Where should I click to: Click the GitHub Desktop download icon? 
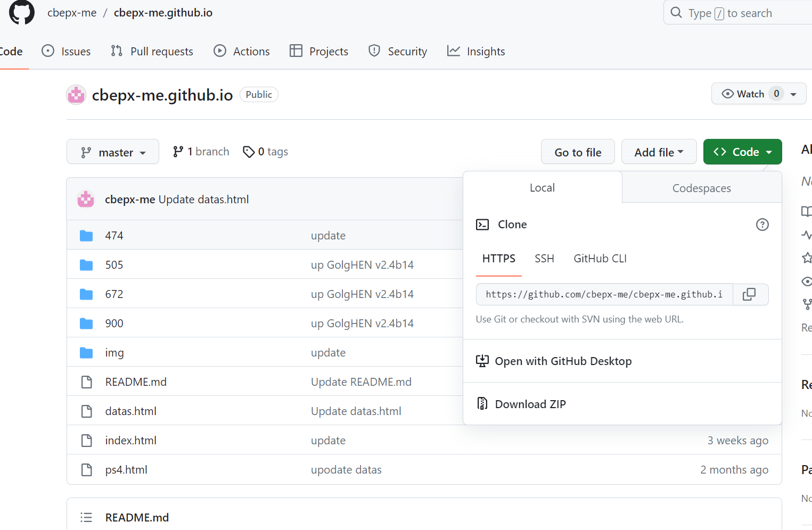pos(482,361)
